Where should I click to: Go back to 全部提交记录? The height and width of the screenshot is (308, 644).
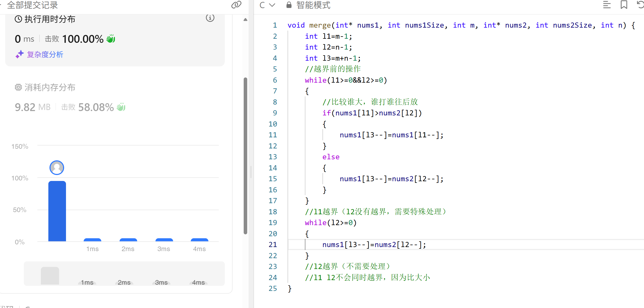pos(32,5)
